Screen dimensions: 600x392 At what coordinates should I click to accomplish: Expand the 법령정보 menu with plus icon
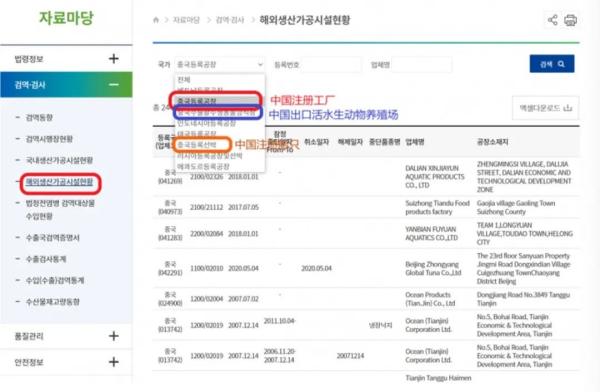coord(114,59)
